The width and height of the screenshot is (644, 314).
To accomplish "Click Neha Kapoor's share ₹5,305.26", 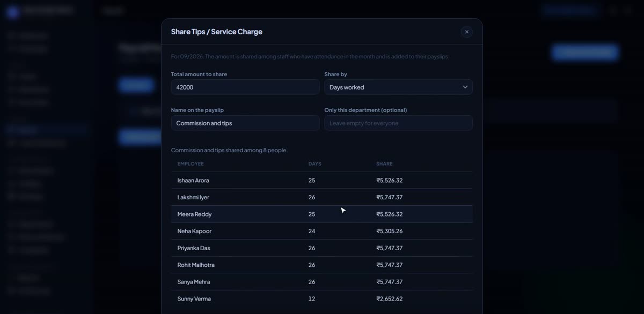I will (390, 231).
